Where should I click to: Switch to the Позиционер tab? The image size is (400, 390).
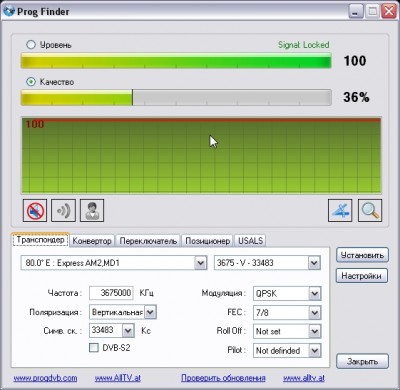pos(207,241)
